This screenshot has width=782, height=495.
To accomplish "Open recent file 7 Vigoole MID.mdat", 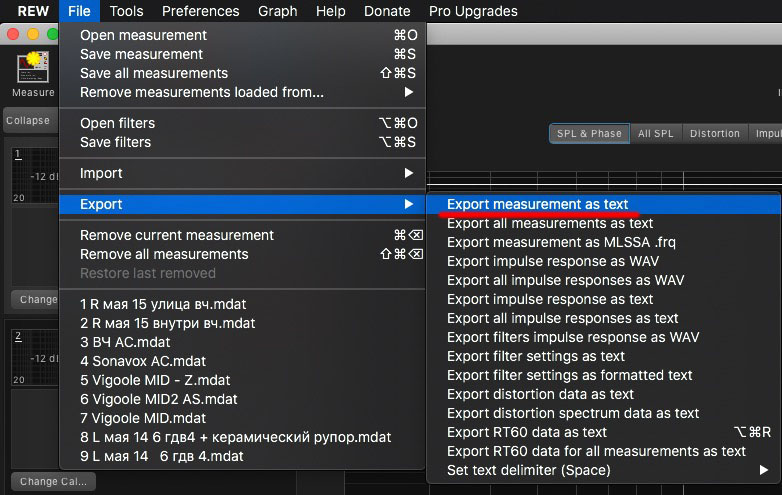I will coord(143,418).
